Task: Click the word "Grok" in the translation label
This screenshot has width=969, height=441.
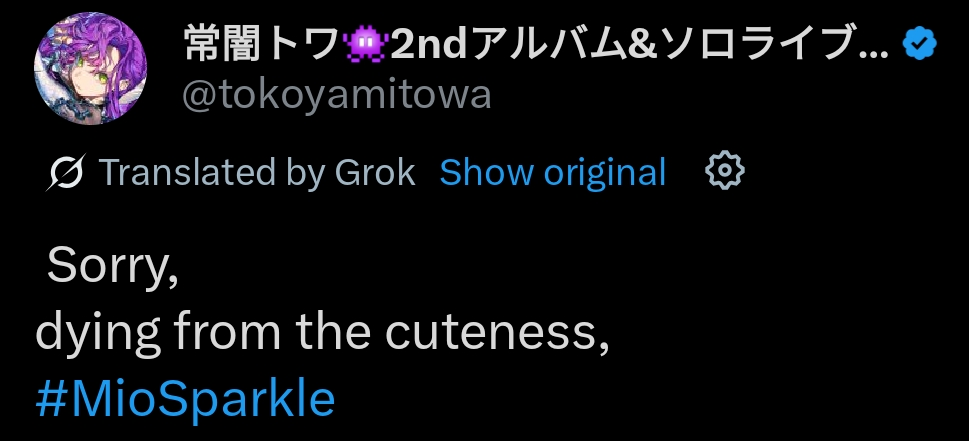Action: pyautogui.click(x=376, y=173)
